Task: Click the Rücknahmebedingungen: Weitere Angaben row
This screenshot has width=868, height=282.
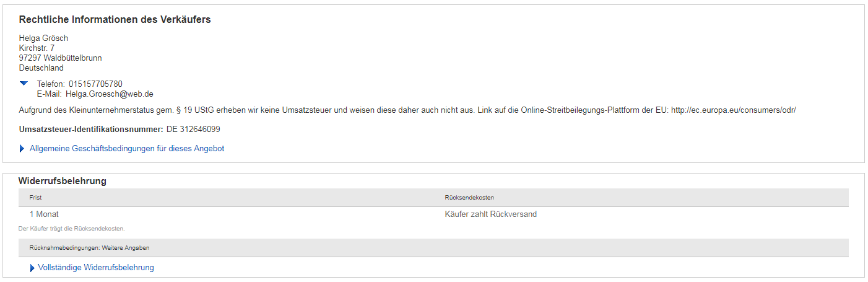Action: 89,248
